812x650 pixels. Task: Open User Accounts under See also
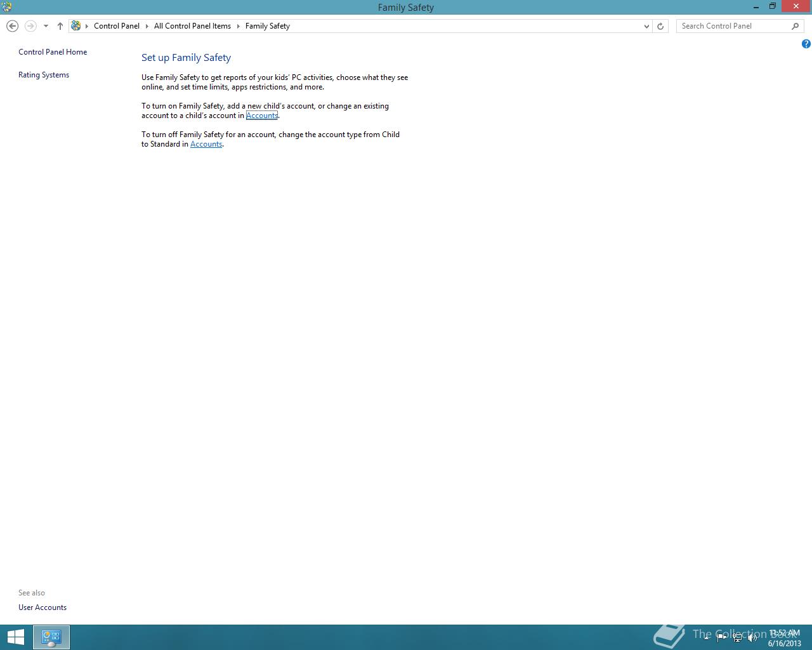tap(43, 607)
